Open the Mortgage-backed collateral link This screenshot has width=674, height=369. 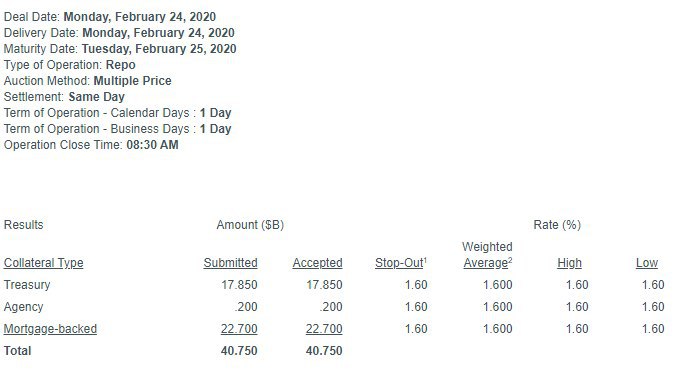pyautogui.click(x=50, y=329)
